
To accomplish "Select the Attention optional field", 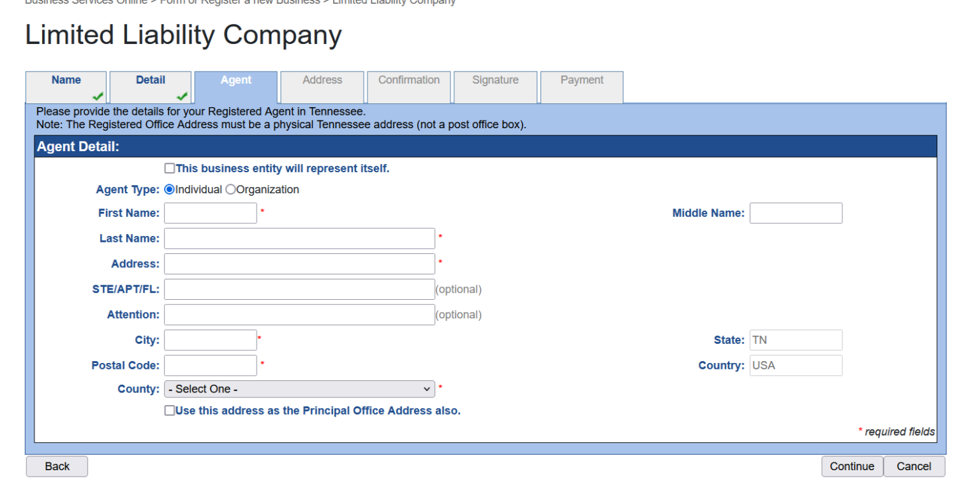I will (x=299, y=315).
